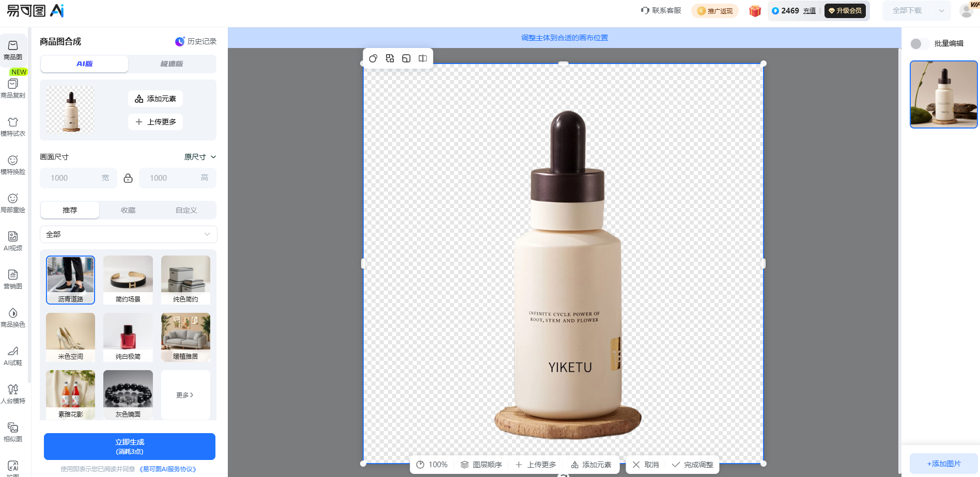The height and width of the screenshot is (477, 980).
Task: Select the generated bottle image thumbnail
Action: pyautogui.click(x=944, y=94)
